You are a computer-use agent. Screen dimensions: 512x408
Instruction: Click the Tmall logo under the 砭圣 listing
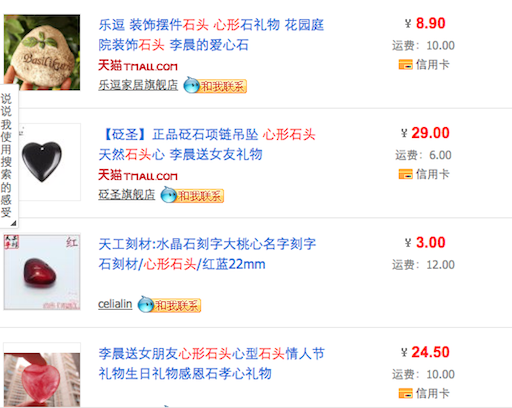[x=138, y=175]
